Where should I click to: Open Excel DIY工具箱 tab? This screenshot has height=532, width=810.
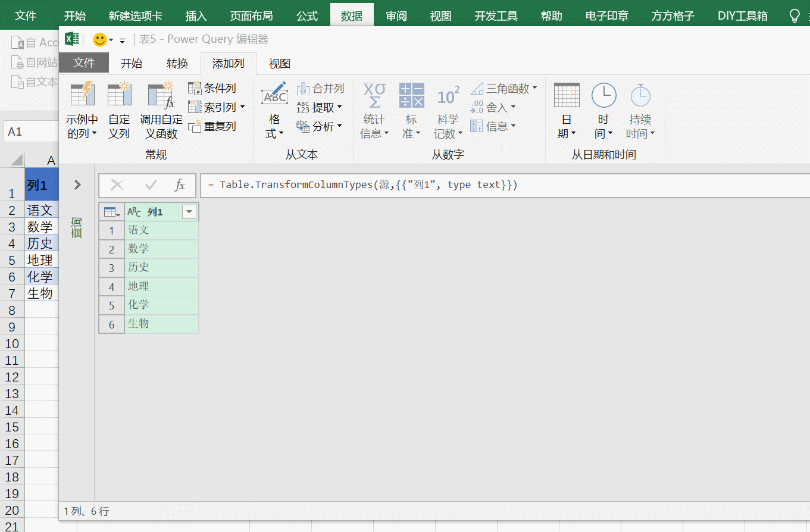[x=743, y=16]
